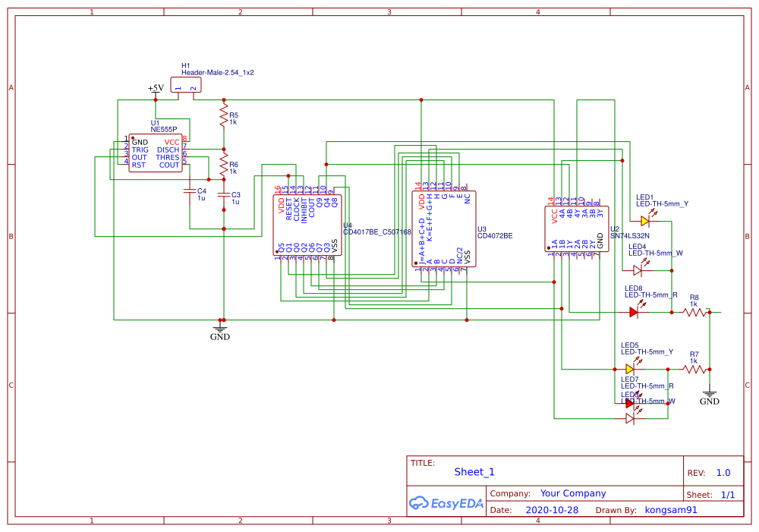This screenshot has width=759, height=532.
Task: Click the kongsam91 author name
Action: [669, 509]
